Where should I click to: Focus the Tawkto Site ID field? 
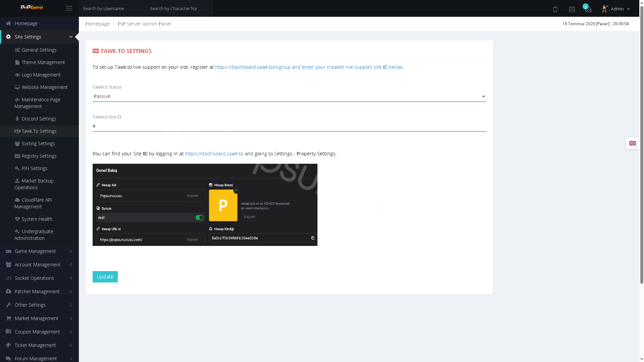pyautogui.click(x=289, y=126)
